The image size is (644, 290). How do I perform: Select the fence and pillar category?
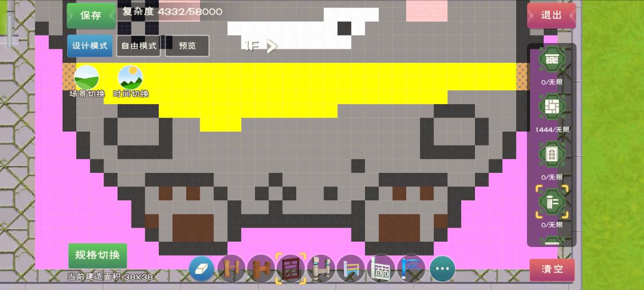552,202
